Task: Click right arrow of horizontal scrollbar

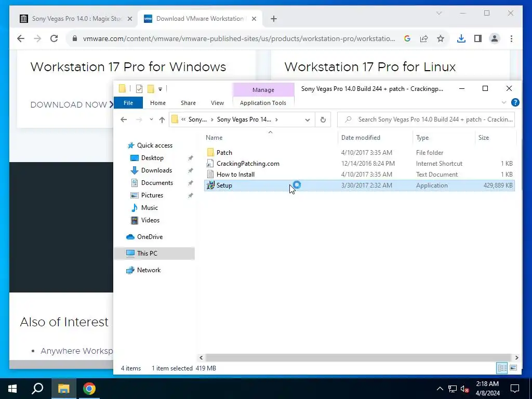Action: 516,357
